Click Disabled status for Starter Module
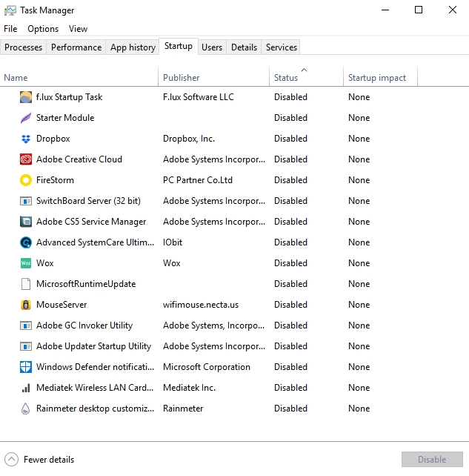469x476 pixels. tap(290, 118)
